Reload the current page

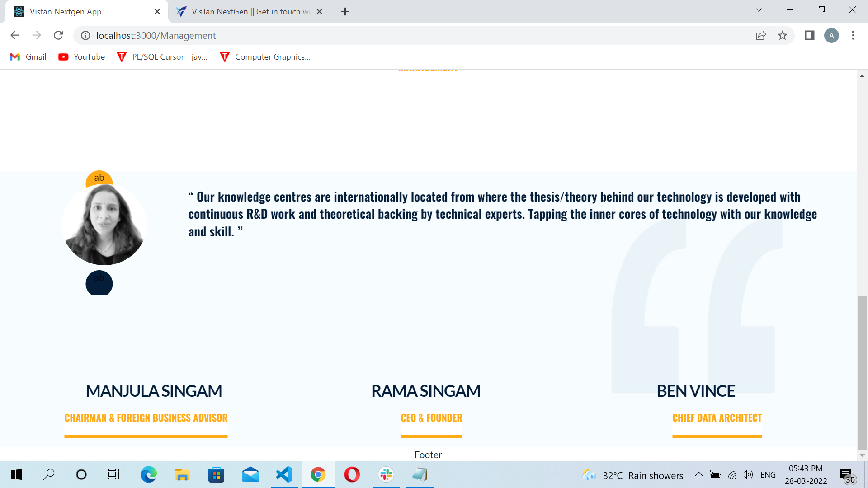pos(58,35)
